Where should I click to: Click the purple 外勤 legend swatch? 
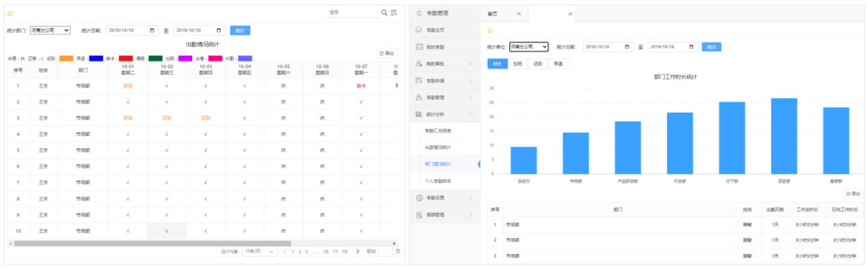point(245,59)
